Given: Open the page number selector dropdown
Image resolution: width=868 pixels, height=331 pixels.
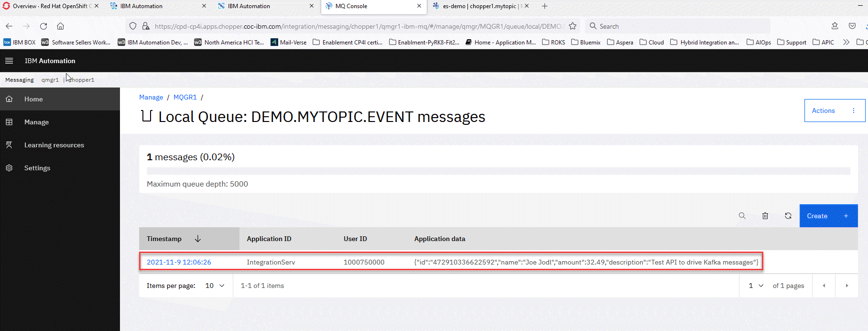Looking at the screenshot, I should click(x=756, y=286).
